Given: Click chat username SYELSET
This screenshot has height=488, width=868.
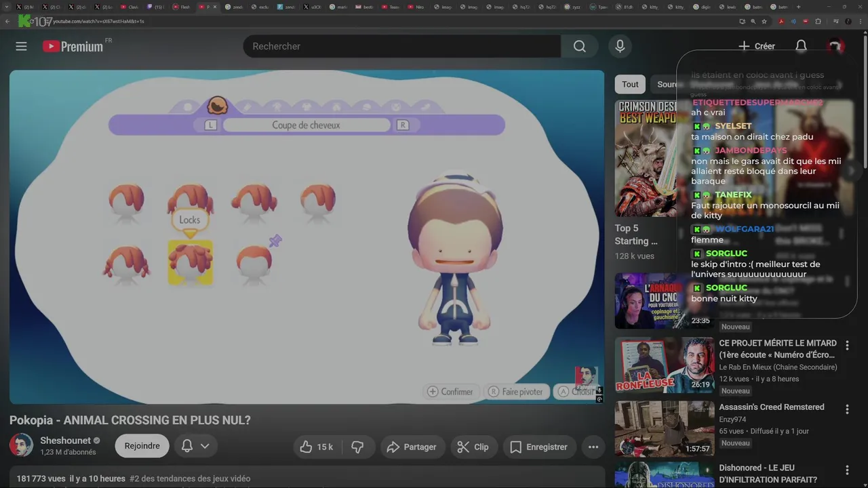Looking at the screenshot, I should click(x=733, y=126).
